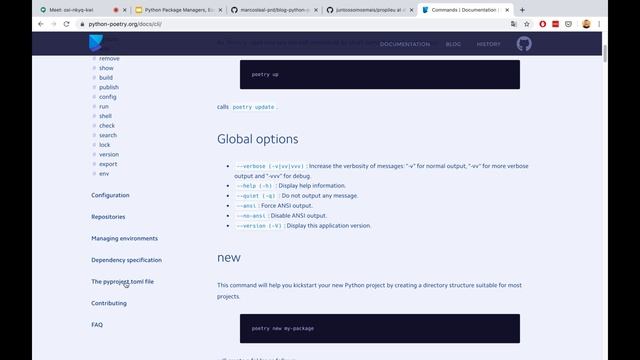The image size is (640, 360).
Task: Open the translate page icon
Action: [513, 24]
